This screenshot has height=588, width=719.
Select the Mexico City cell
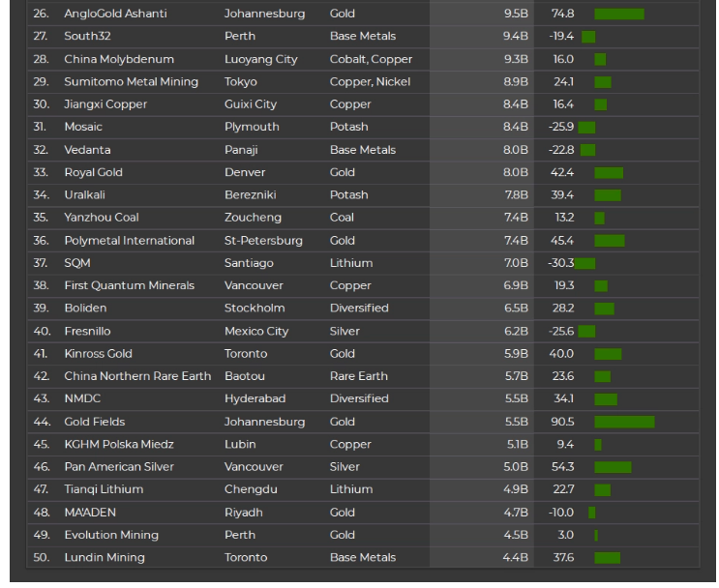coord(256,332)
